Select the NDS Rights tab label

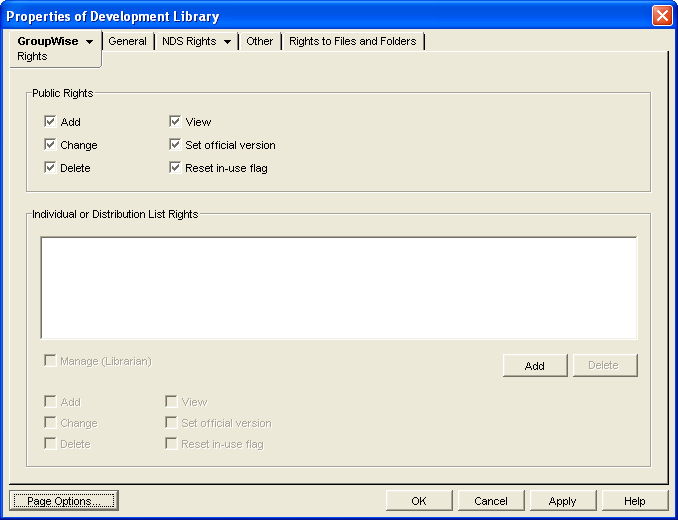[189, 41]
